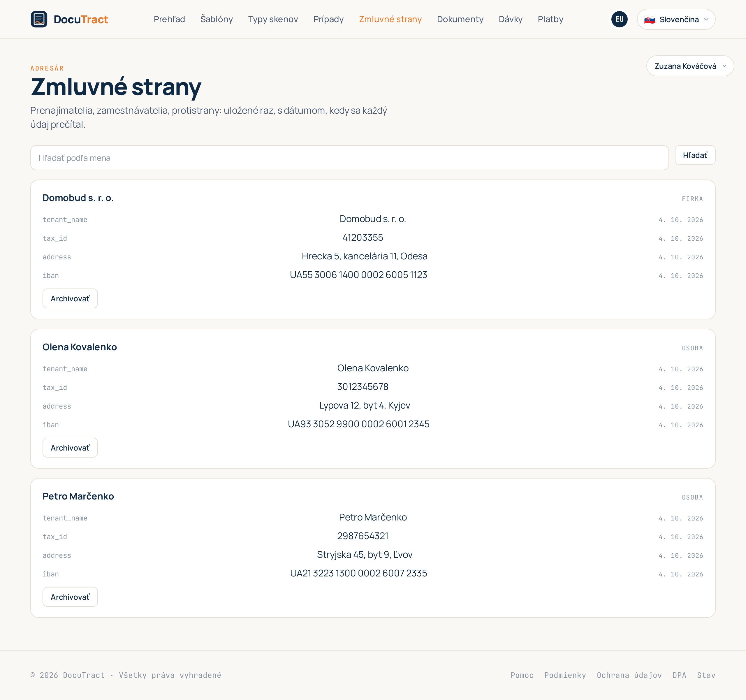The width and height of the screenshot is (746, 700).
Task: Click the Zmluvné strany page heading
Action: (x=116, y=87)
